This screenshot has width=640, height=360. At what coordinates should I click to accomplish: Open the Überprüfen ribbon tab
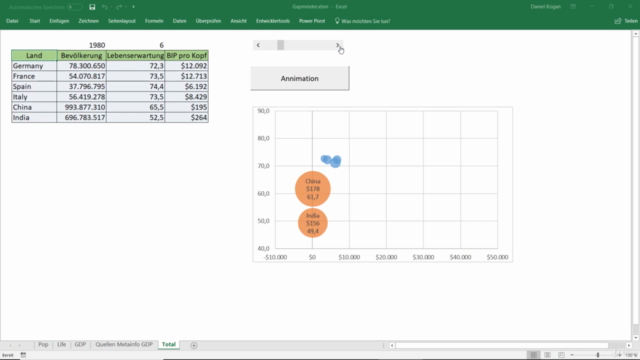coord(208,21)
